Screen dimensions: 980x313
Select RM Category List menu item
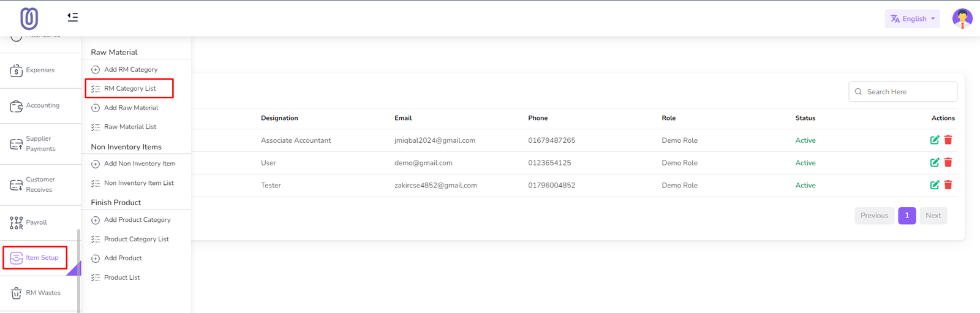click(130, 89)
